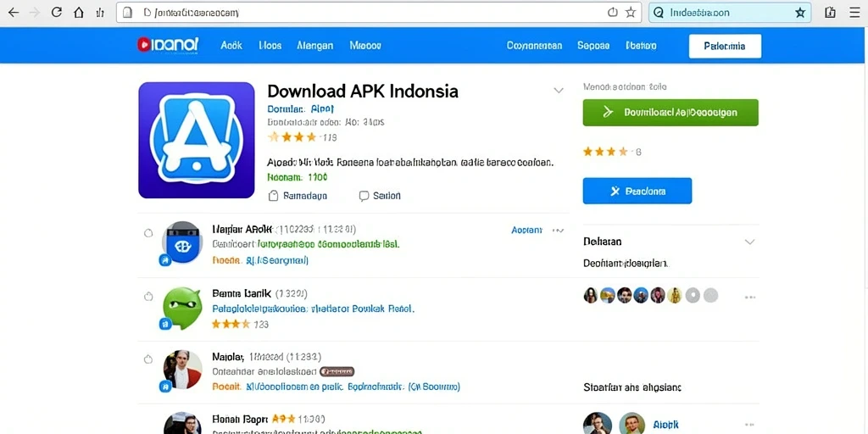Open the extension icon beside the hamburger menu
This screenshot has height=434, width=868.
831,12
